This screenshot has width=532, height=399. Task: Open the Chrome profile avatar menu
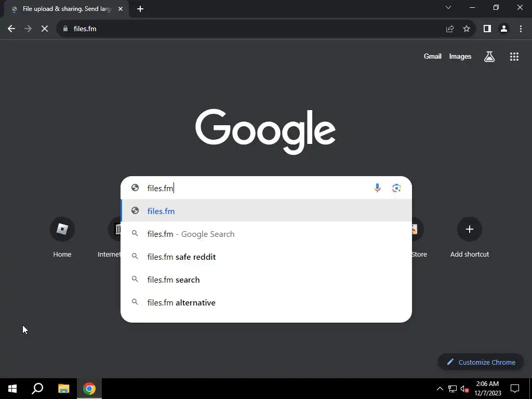pos(504,29)
